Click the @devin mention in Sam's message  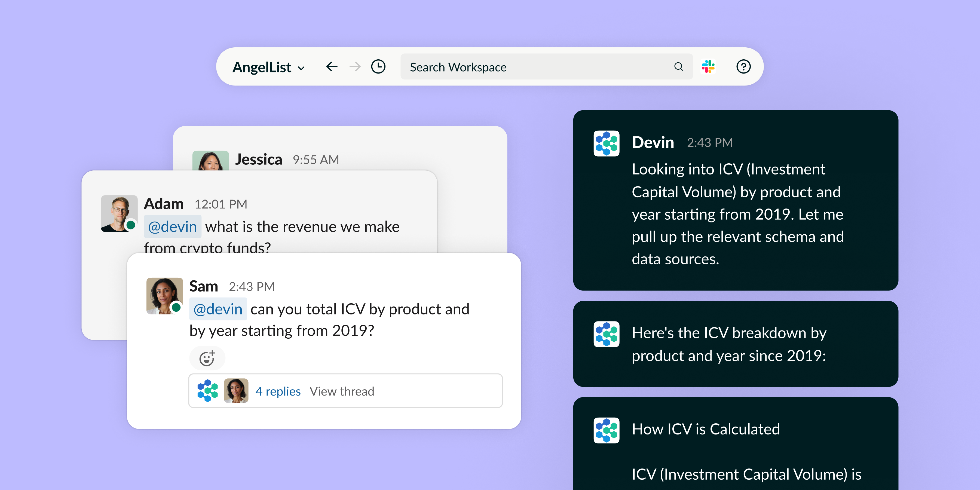point(218,309)
